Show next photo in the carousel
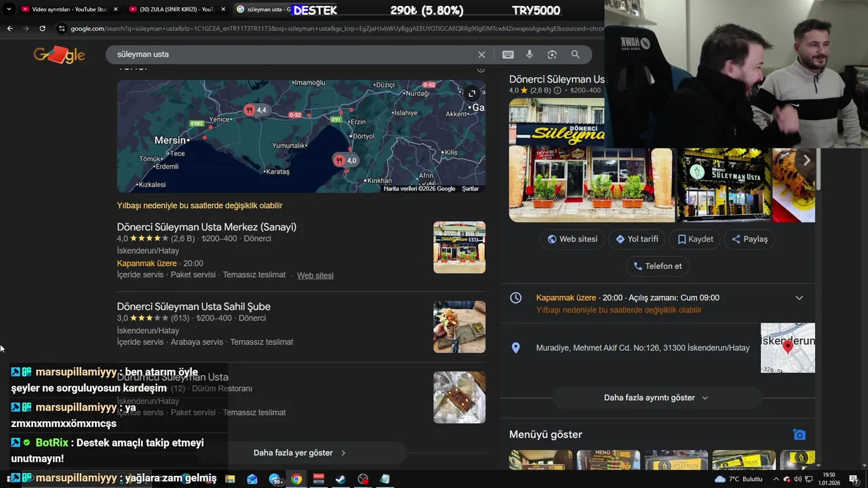Image resolution: width=868 pixels, height=488 pixels. [806, 161]
